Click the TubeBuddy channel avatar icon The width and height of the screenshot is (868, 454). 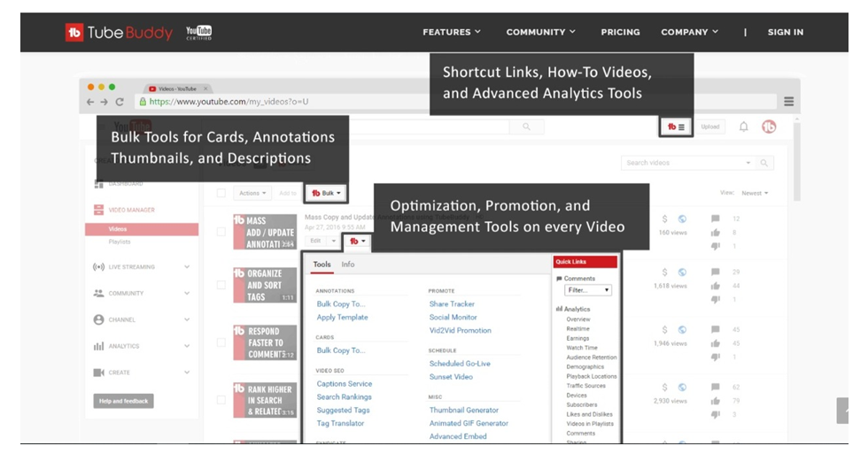point(769,127)
